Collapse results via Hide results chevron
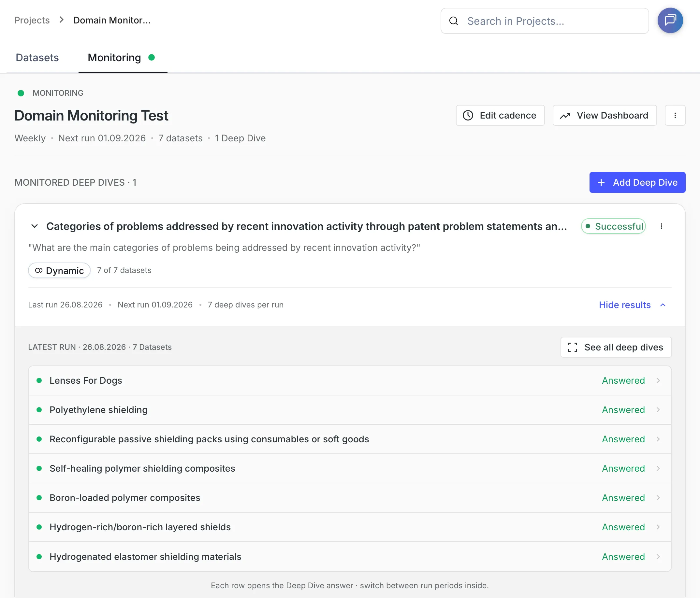The height and width of the screenshot is (598, 700). tap(663, 305)
